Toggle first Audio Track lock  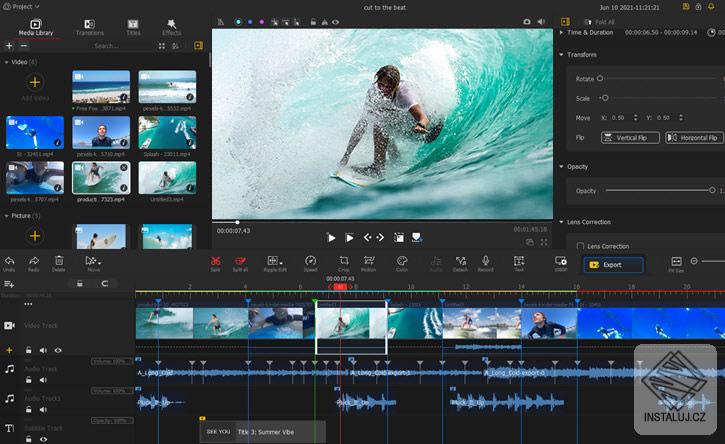29,380
